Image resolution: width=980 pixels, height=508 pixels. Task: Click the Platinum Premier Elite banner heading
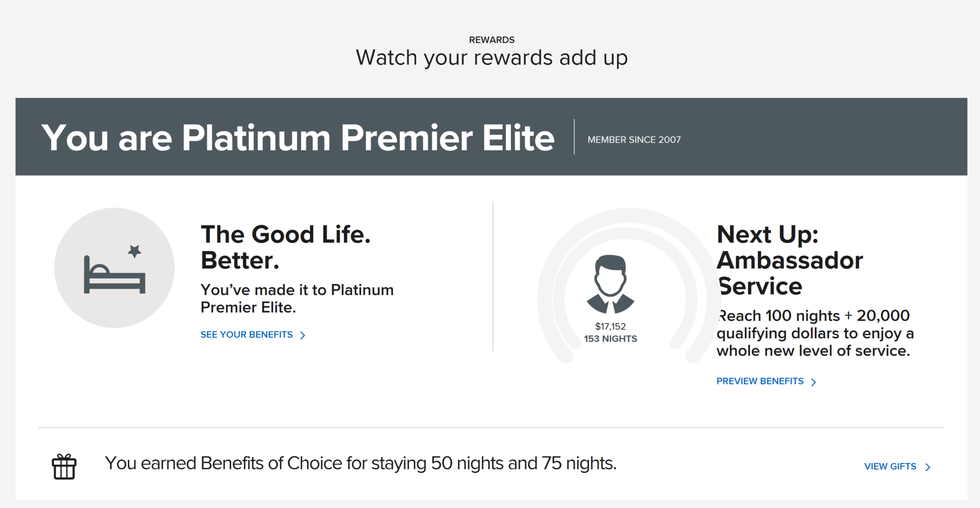298,138
